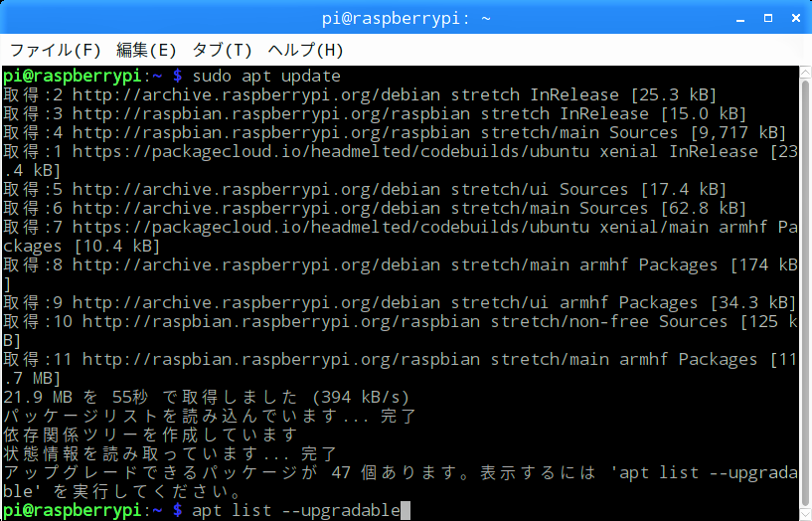
Task: Click the scrollbar up arrow
Action: (805, 71)
